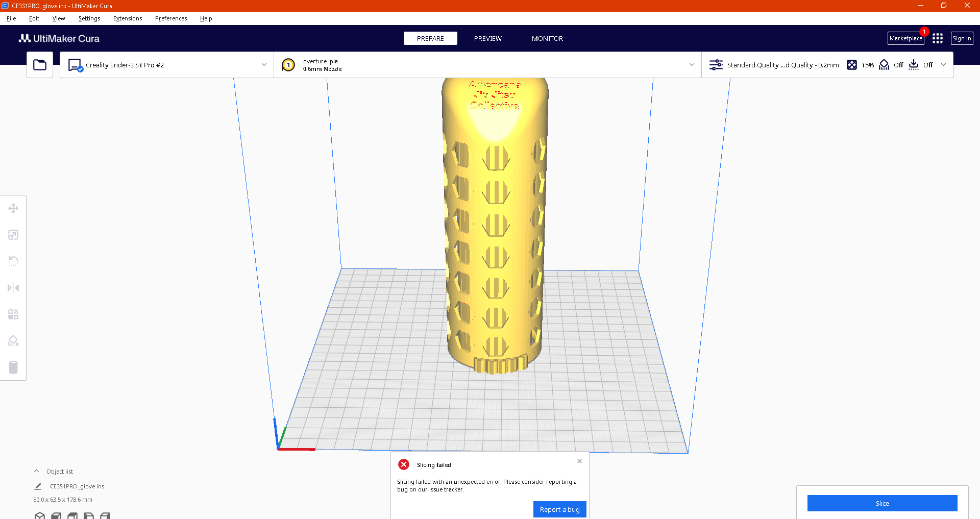980x519 pixels.
Task: Activate the Support Blocker tool
Action: pos(13,340)
